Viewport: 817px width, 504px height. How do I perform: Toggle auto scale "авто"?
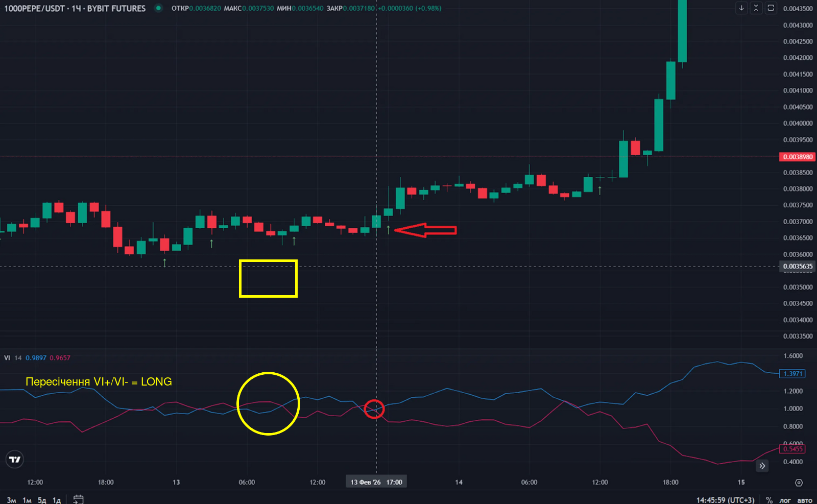click(x=805, y=500)
